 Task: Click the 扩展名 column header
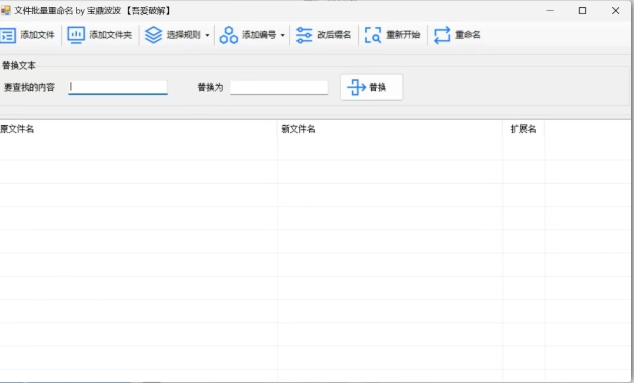(524, 129)
